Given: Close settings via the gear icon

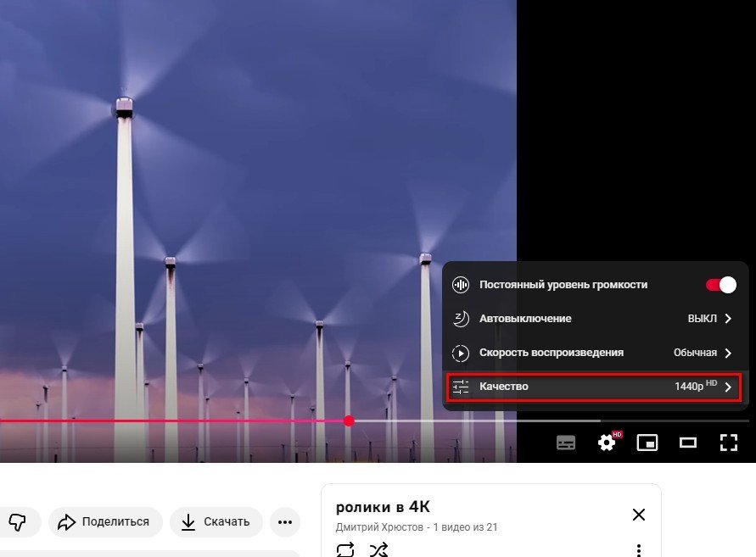Looking at the screenshot, I should 607,443.
